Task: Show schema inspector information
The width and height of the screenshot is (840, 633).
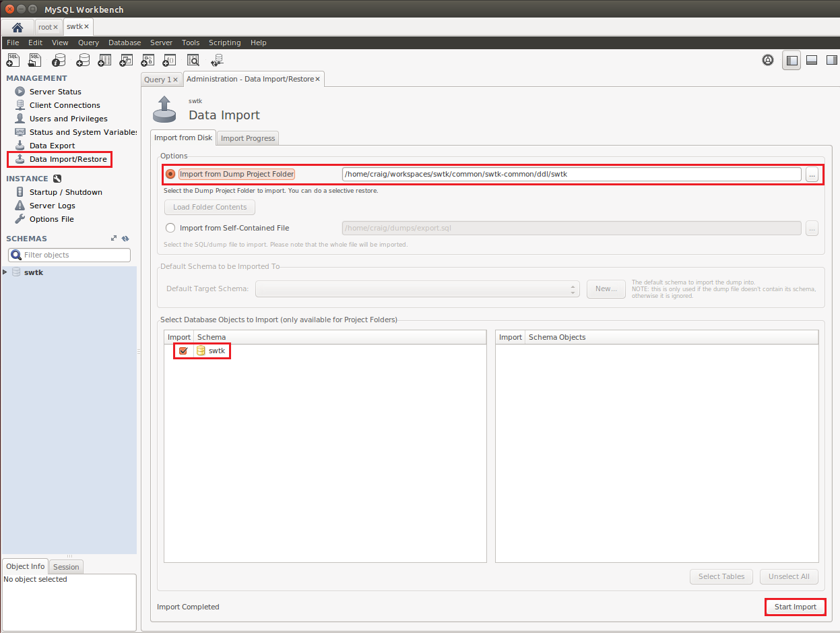Action: 59,60
